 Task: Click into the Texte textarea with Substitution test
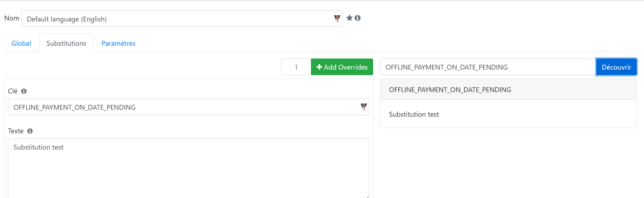pos(189,169)
